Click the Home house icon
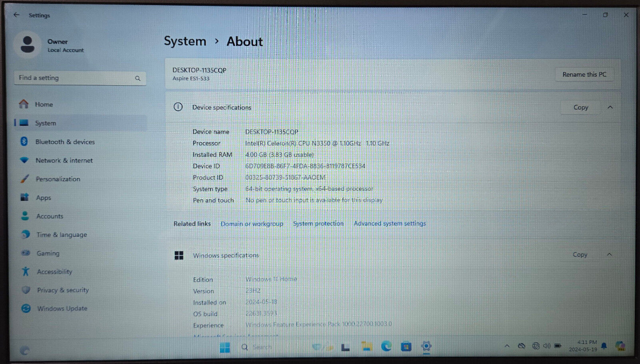The height and width of the screenshot is (364, 640). pos(24,104)
